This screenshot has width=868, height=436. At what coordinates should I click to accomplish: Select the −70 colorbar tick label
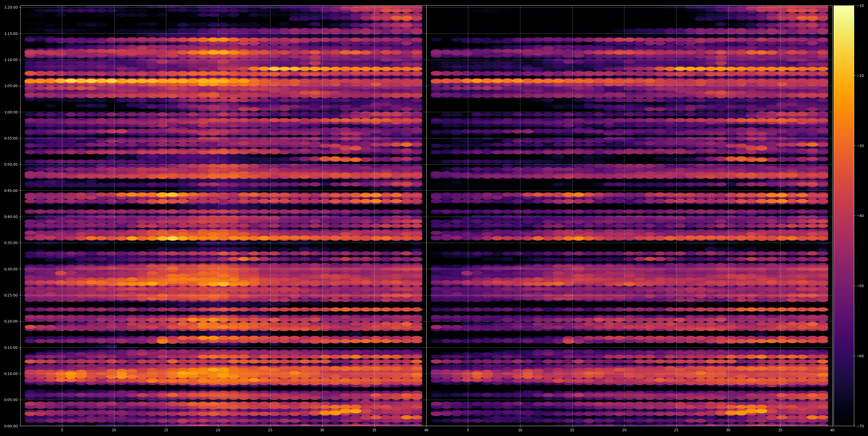coord(860,426)
